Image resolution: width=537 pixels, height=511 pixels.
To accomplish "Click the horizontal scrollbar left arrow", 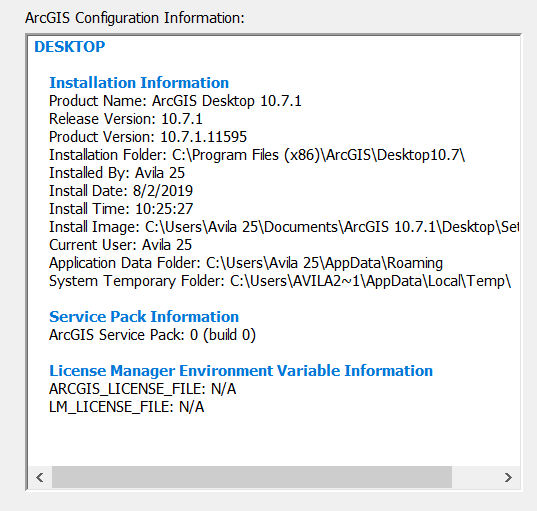I will pyautogui.click(x=40, y=477).
